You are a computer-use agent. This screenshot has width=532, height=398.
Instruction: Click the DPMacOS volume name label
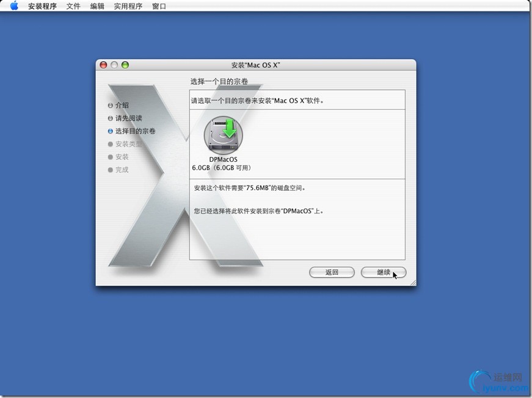pos(224,159)
